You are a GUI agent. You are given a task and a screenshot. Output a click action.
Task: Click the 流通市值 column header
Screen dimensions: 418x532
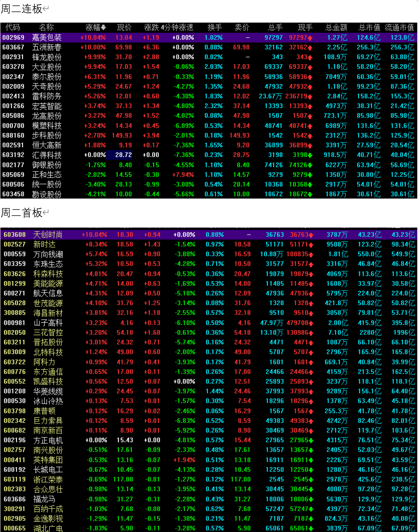400,28
